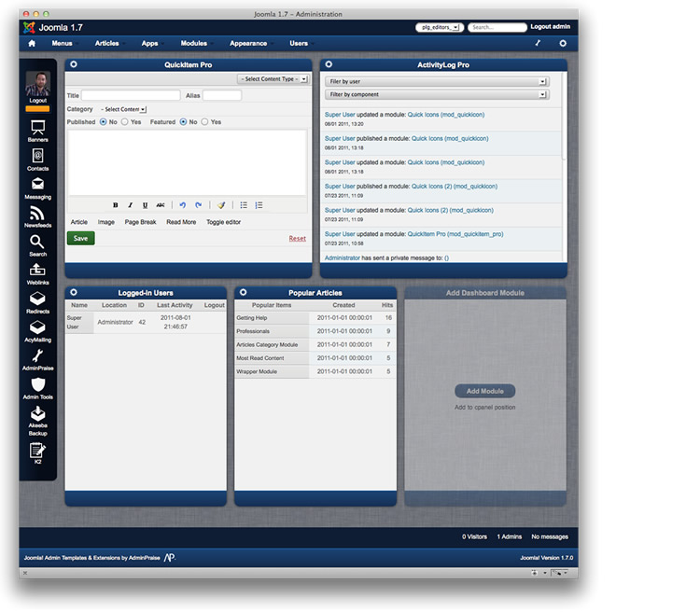The height and width of the screenshot is (612, 700).
Task: Select No for Published
Action: click(102, 122)
